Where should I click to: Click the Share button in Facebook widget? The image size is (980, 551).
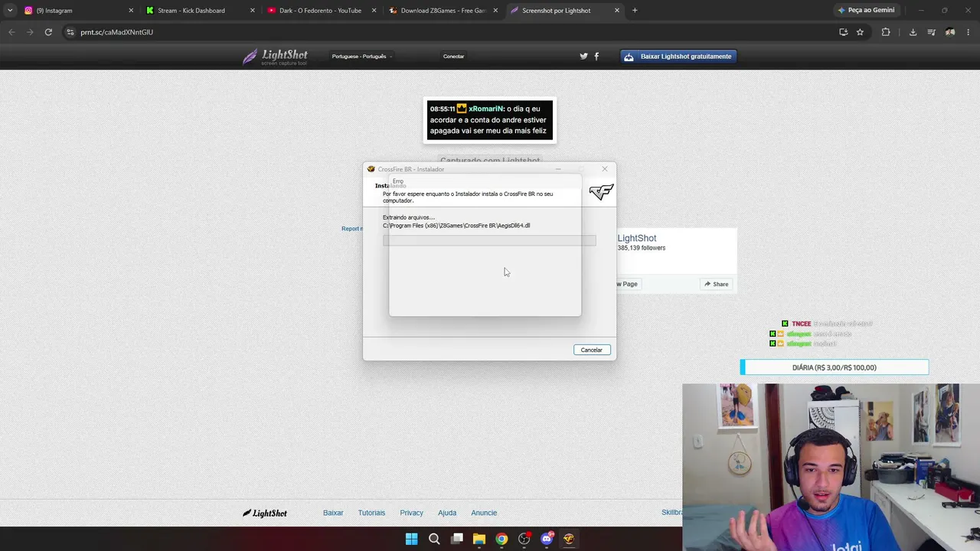(x=717, y=284)
